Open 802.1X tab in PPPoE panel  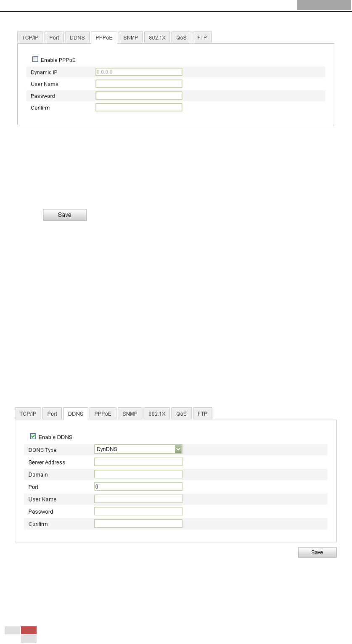pyautogui.click(x=157, y=37)
